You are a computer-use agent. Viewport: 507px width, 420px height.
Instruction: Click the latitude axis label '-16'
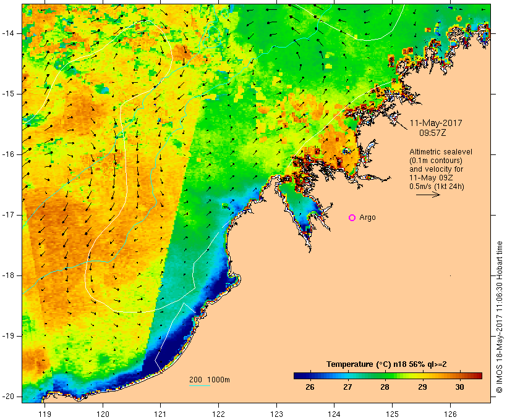coord(7,154)
